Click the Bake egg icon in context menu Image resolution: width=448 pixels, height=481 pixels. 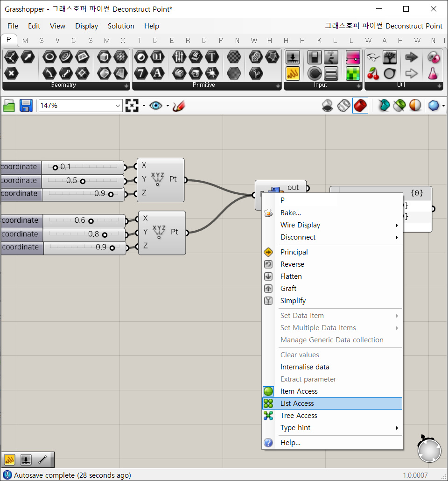tap(268, 213)
